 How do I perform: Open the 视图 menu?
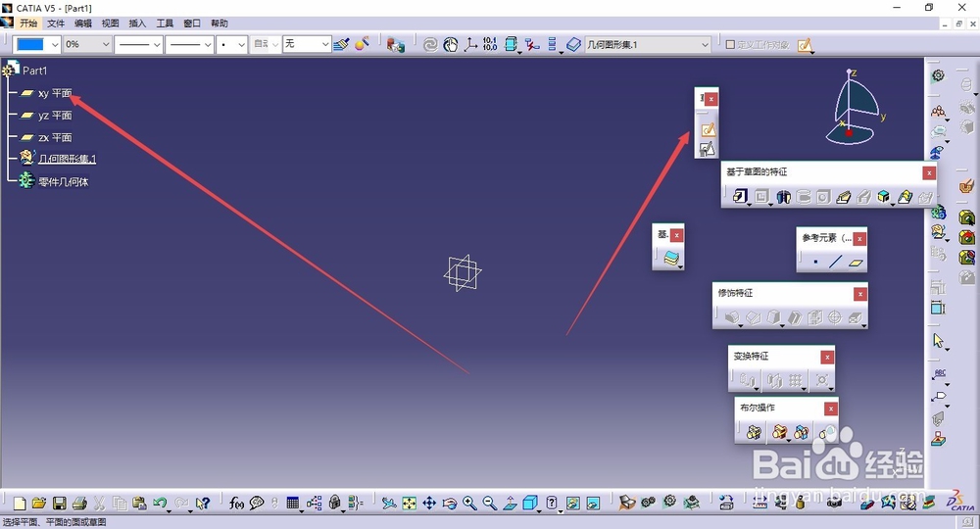click(x=110, y=24)
